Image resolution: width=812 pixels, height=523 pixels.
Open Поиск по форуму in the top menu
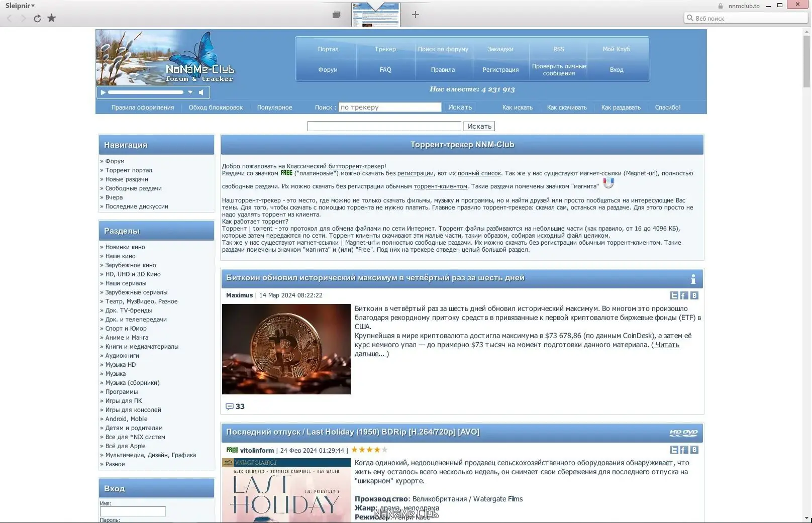[x=443, y=49]
